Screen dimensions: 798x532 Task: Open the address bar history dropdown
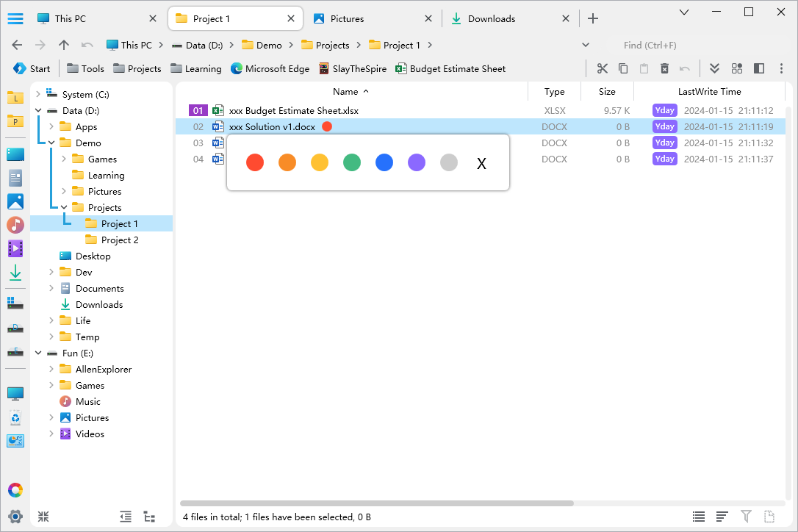pyautogui.click(x=586, y=45)
